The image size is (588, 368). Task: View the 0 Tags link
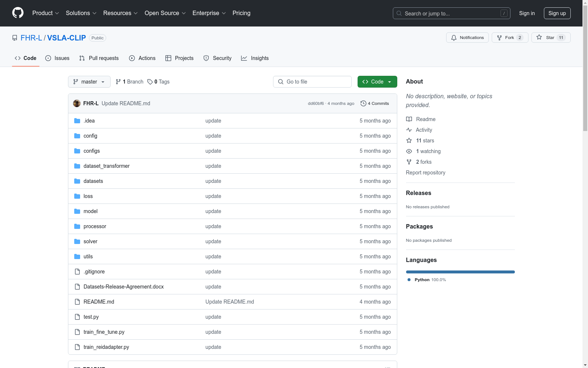158,82
